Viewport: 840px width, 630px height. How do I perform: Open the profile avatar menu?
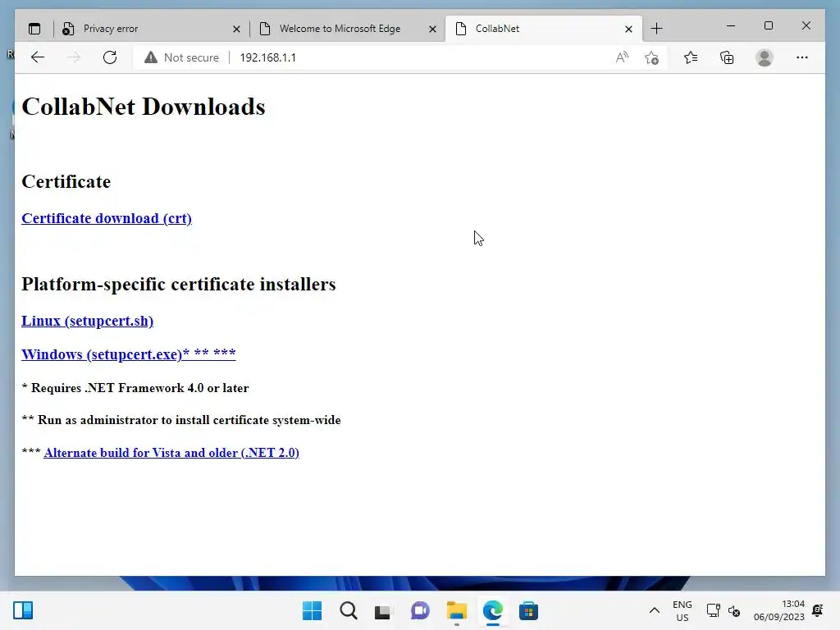(x=765, y=57)
